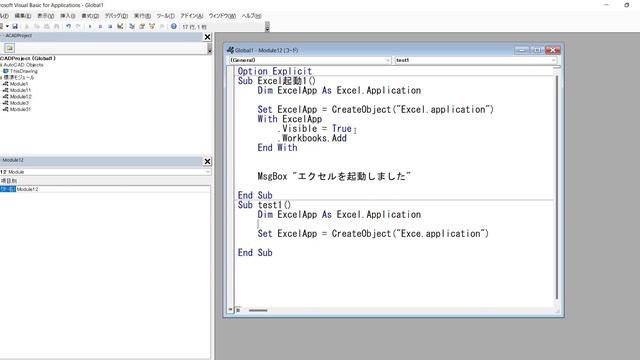The height and width of the screenshot is (360, 640).
Task: Click the MsgBox エクセルを起動しました line
Action: 334,176
